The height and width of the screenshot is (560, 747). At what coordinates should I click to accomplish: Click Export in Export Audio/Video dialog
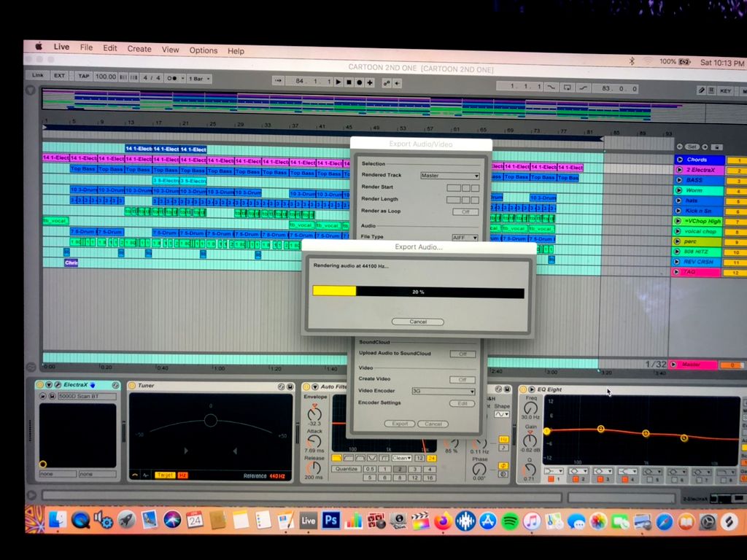click(x=400, y=424)
